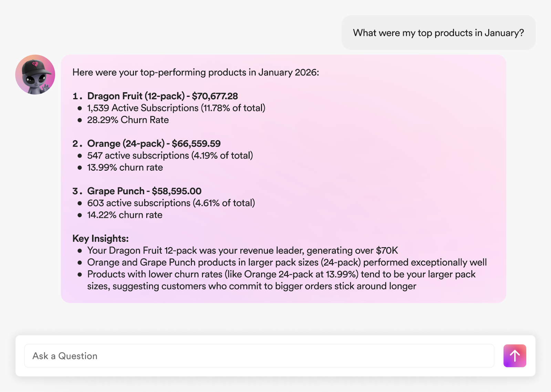Screen dimensions: 551x392
Task: Click the 547 active subscriptions line
Action: pos(170,155)
